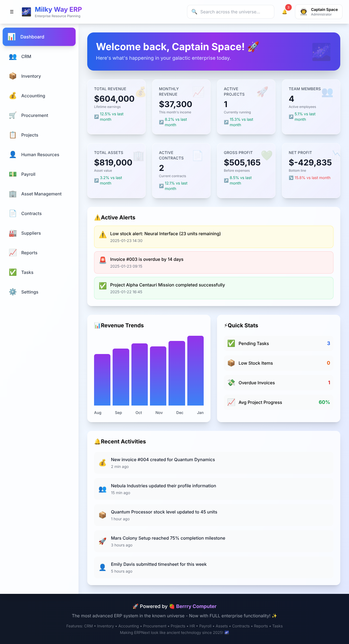Screen dimensions: 349x644
Task: Click the Accounting money bag icon
Action: tap(13, 96)
